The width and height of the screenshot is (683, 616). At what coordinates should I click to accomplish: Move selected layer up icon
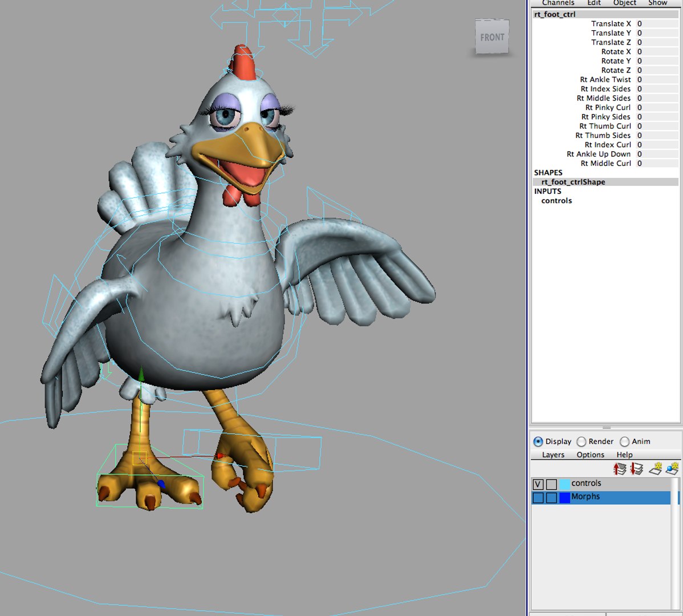pos(619,469)
